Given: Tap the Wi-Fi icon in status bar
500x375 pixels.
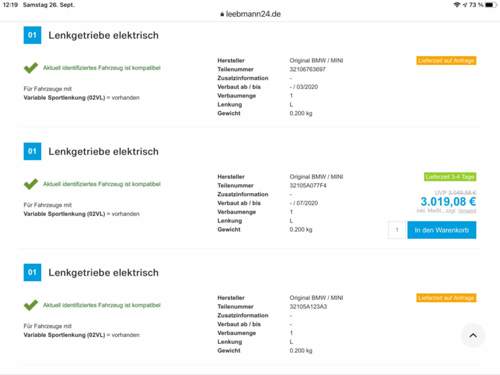Looking at the screenshot, I should (457, 5).
